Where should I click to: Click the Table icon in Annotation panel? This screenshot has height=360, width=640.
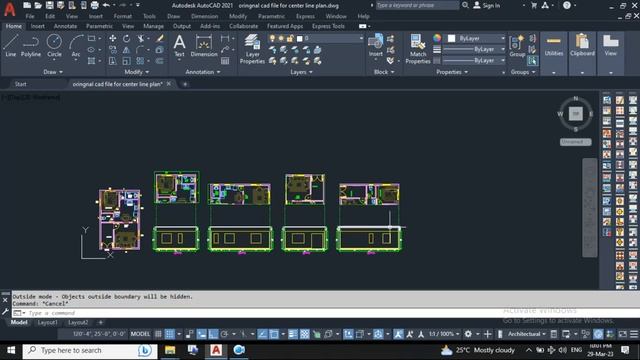(225, 61)
